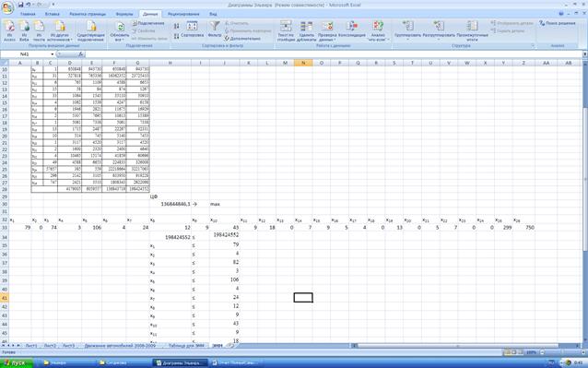Click the horizontal scrollbar at the bottom

point(457,346)
